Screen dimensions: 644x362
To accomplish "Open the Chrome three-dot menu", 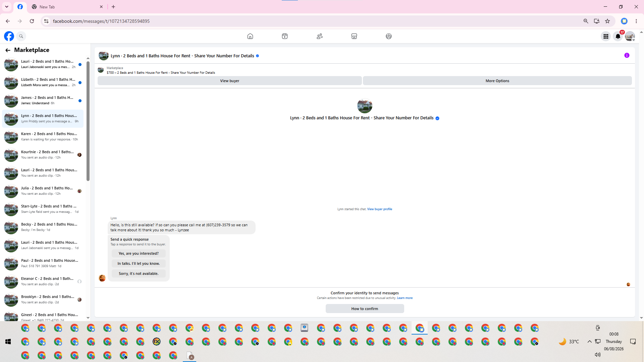I will [636, 21].
